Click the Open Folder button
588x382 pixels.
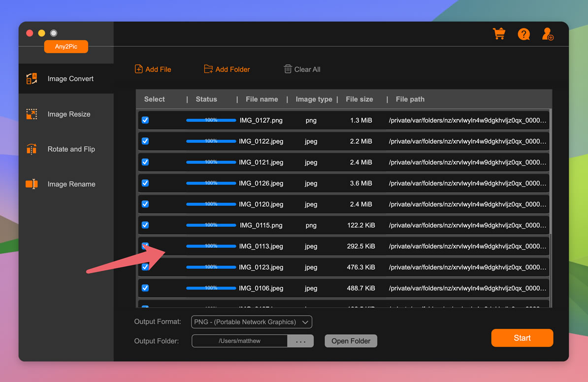pyautogui.click(x=351, y=341)
